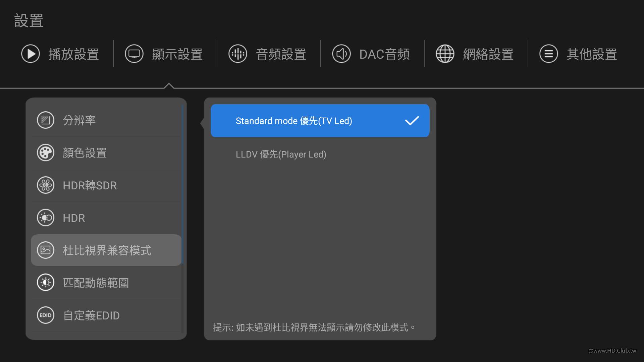Click the EDID badge icon

click(x=46, y=315)
